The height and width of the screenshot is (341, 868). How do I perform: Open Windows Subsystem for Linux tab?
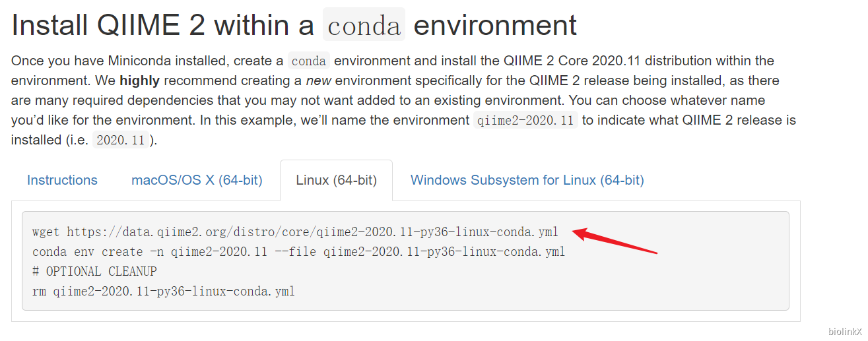point(527,180)
